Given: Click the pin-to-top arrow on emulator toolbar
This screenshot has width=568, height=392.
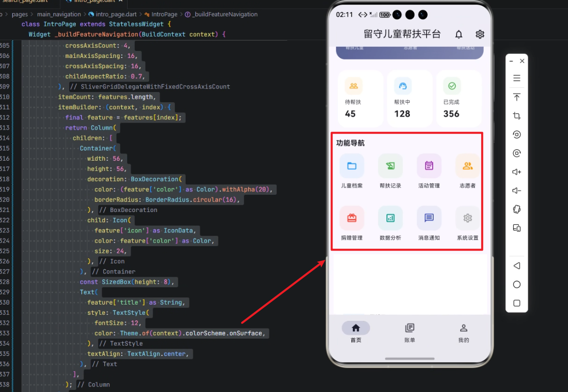Looking at the screenshot, I should [x=517, y=97].
